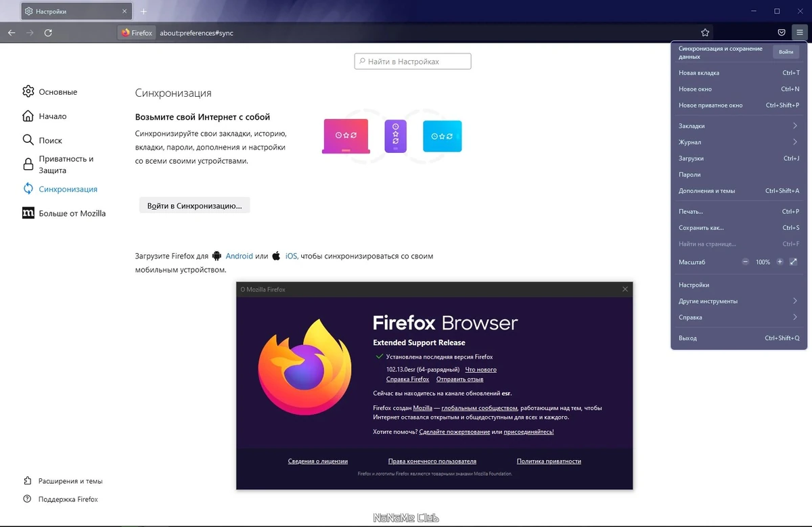The width and height of the screenshot is (812, 527).
Task: Reset zoom by clicking 100% in menu
Action: (x=763, y=262)
